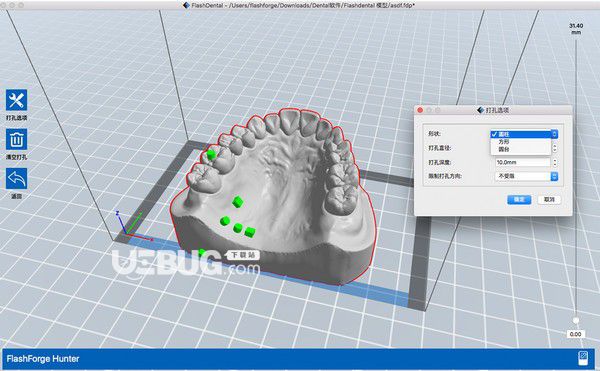
Task: Select 圆柱 cylinder shape option
Action: coord(521,134)
